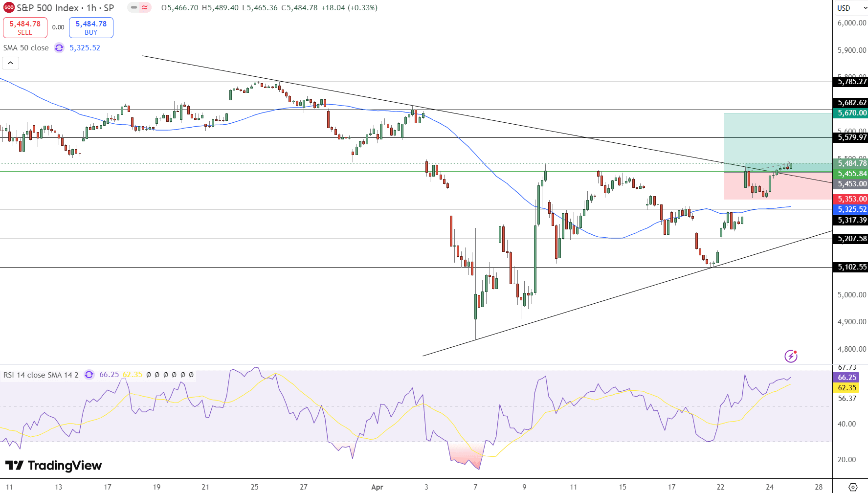868x493 pixels.
Task: Click the TradingView logo
Action: tap(53, 465)
